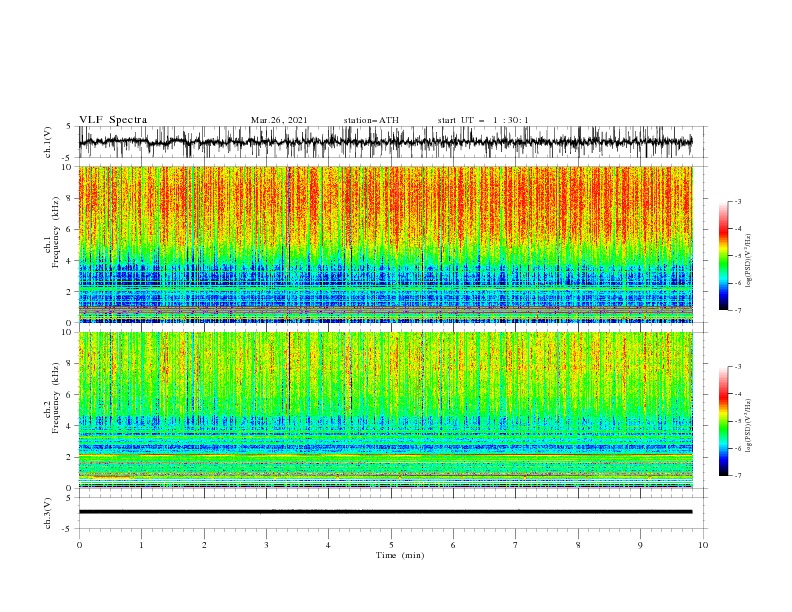This screenshot has width=792, height=612.
Task: Click the '0' tick on time axis
Action: coord(79,545)
